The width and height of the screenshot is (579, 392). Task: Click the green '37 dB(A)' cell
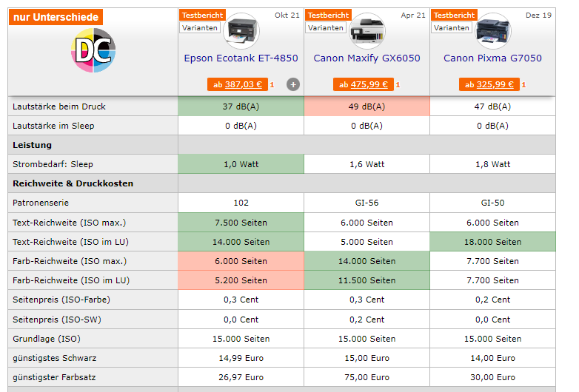pyautogui.click(x=241, y=107)
